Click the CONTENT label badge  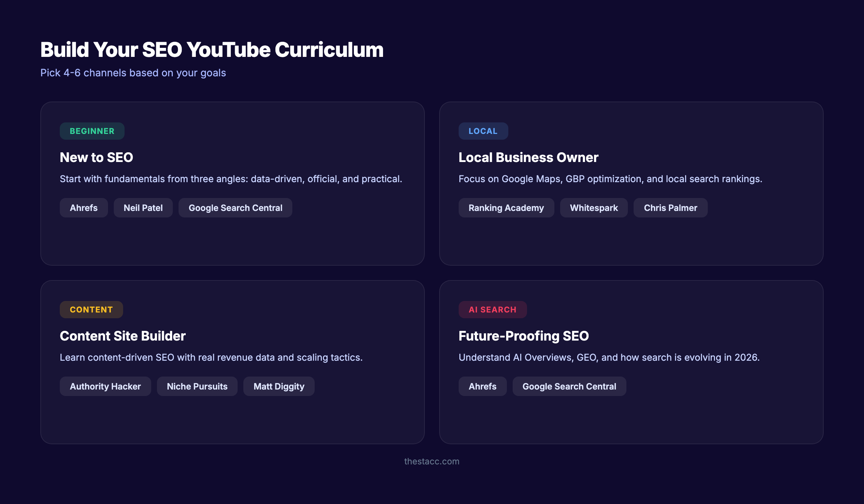tap(91, 309)
